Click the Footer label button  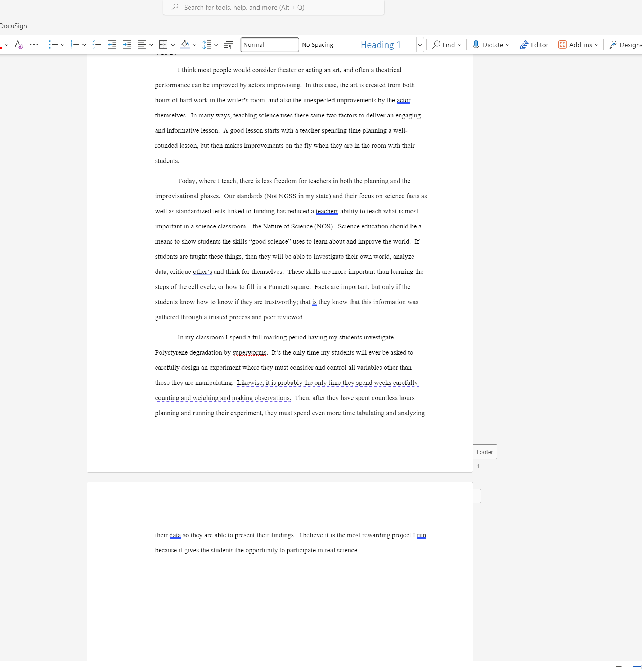(x=485, y=452)
